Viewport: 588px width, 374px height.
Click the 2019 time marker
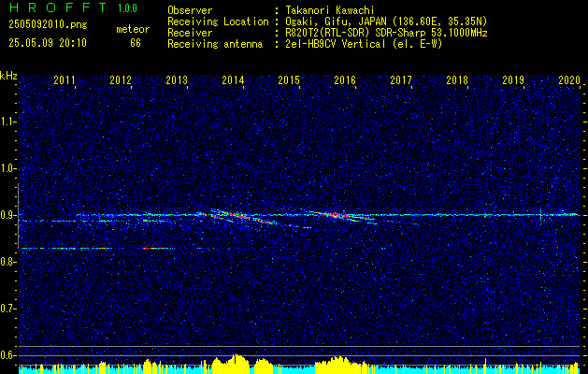point(513,80)
